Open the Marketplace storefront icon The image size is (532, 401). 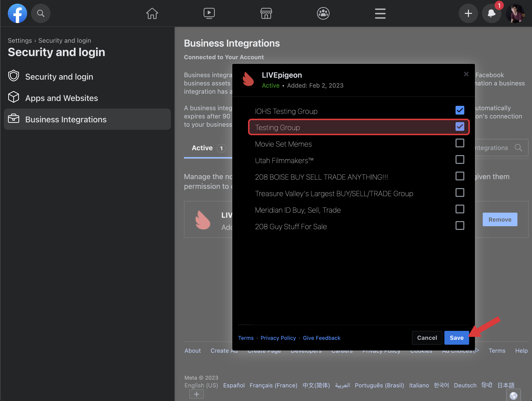[266, 13]
